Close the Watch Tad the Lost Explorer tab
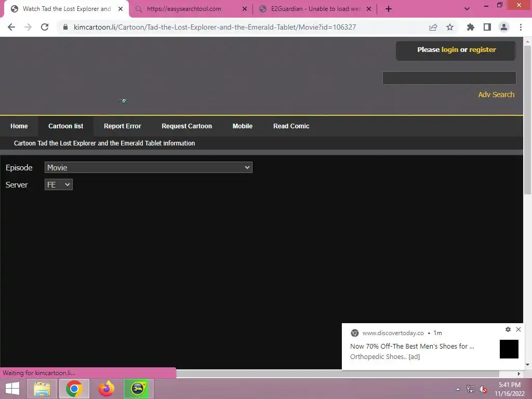Viewport: 532px width, 399px height. click(x=121, y=9)
